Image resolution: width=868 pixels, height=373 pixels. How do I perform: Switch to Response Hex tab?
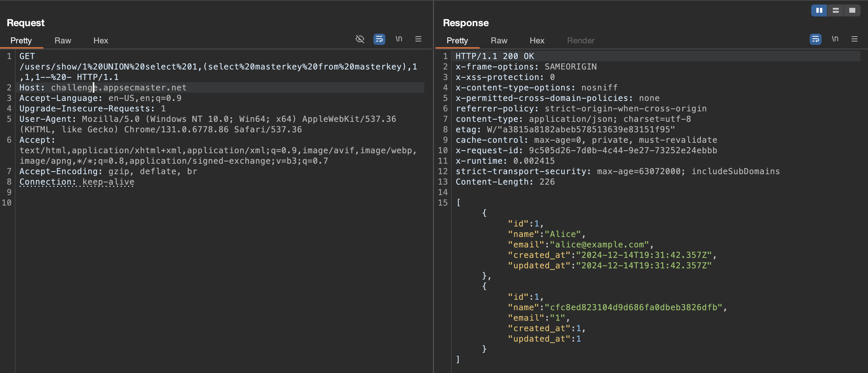click(x=537, y=40)
